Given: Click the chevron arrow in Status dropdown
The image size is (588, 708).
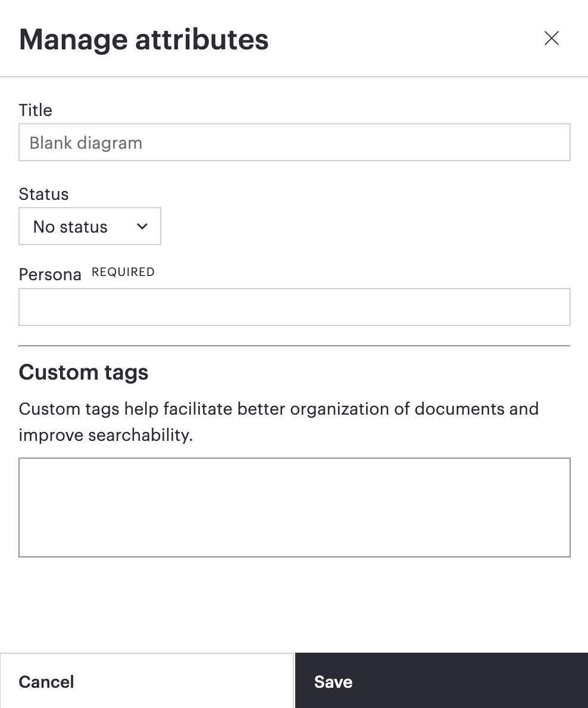Looking at the screenshot, I should coord(142,226).
